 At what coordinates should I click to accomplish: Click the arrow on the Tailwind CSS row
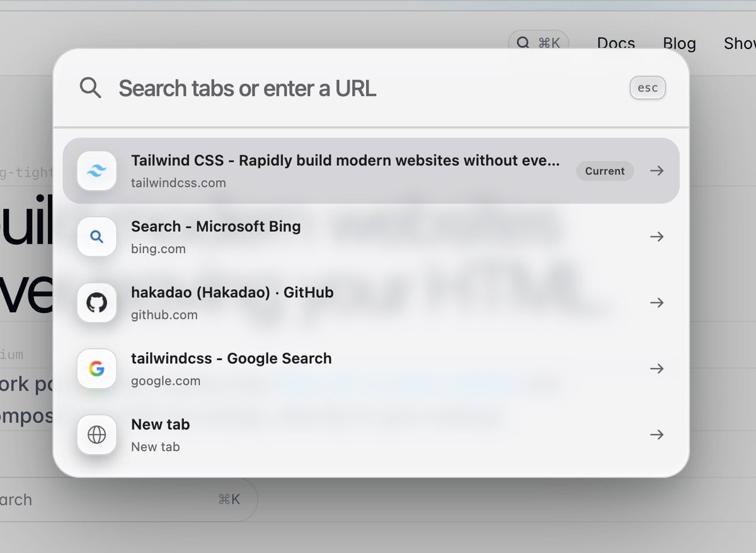tap(657, 171)
